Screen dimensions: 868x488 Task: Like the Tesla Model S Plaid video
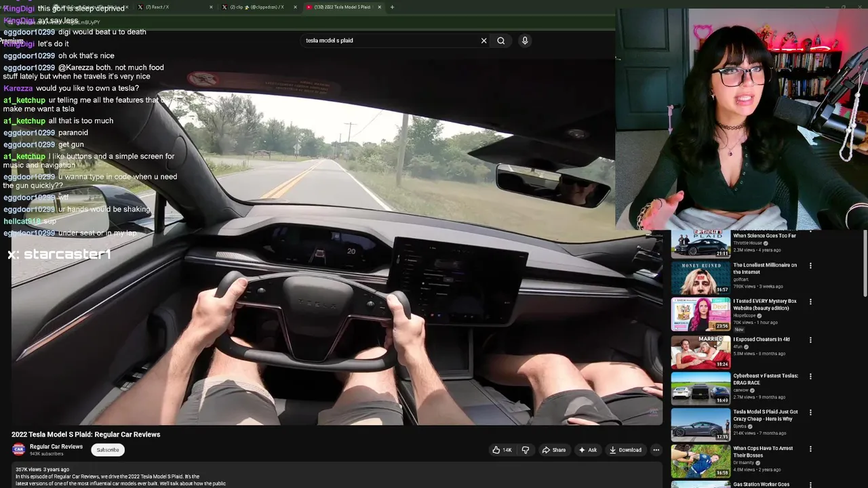coord(502,450)
